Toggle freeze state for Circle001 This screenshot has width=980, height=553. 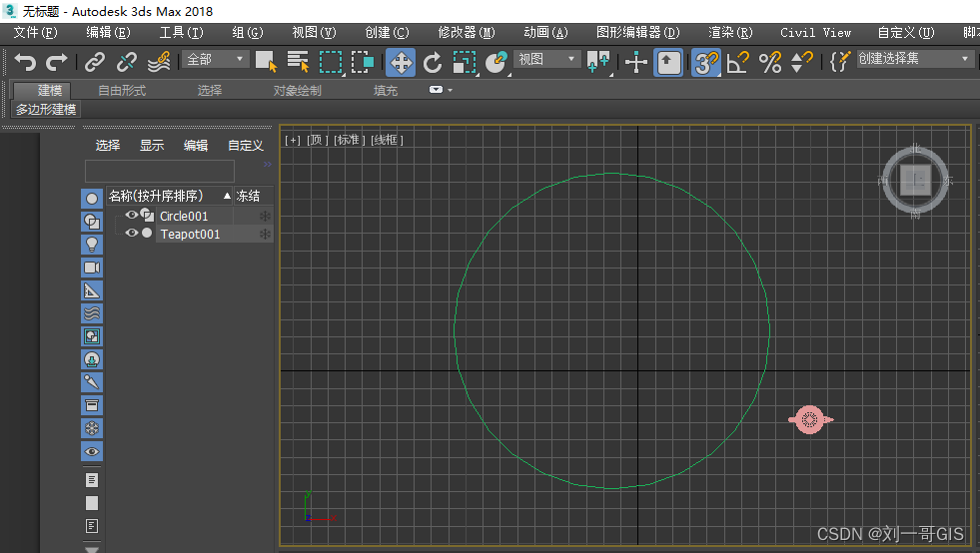[265, 216]
